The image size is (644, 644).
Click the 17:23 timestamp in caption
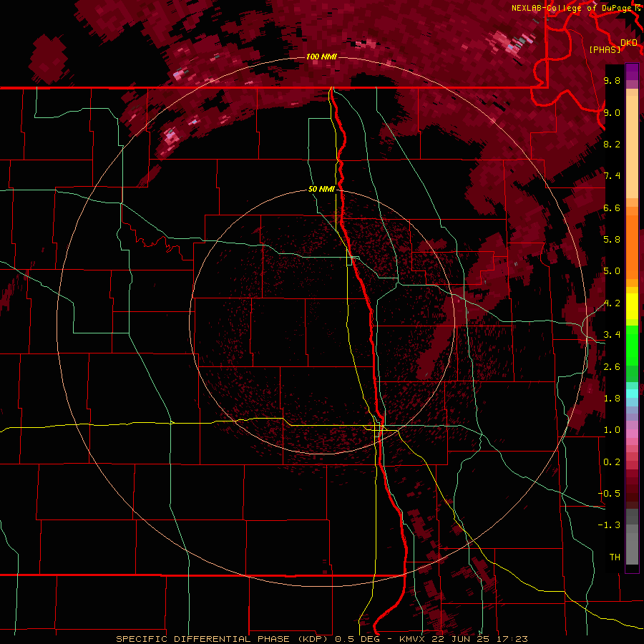pos(512,639)
